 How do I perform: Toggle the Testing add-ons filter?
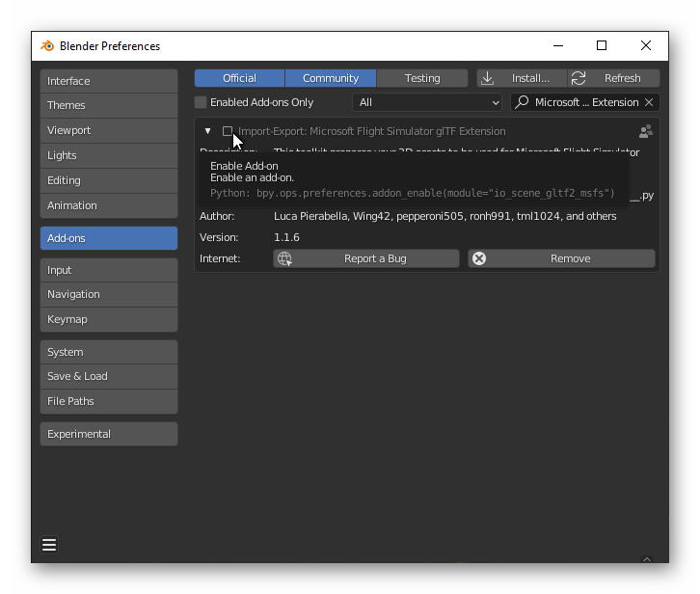[422, 78]
